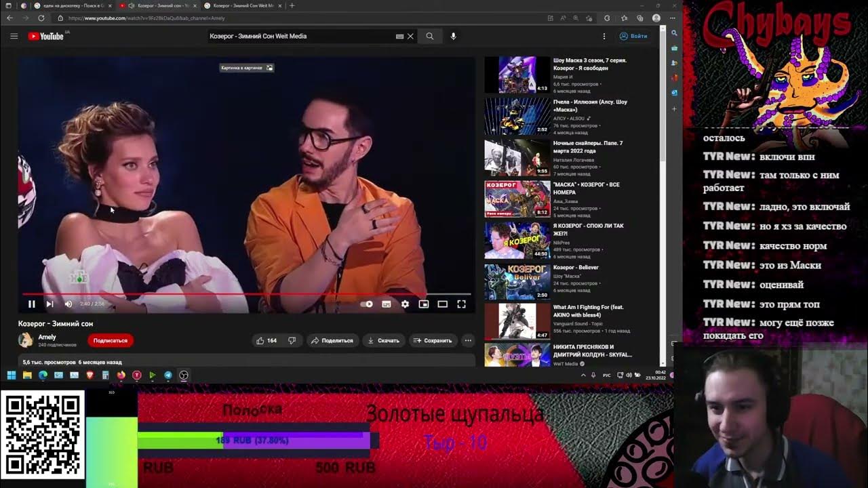Switch the РУС keyboard language indicator
This screenshot has height=488, width=868.
click(607, 375)
